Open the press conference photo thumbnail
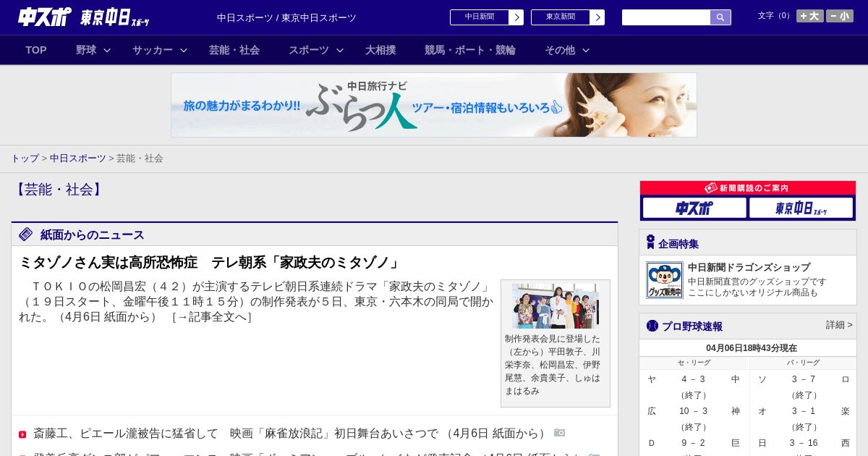The width and height of the screenshot is (868, 456). coord(556,306)
